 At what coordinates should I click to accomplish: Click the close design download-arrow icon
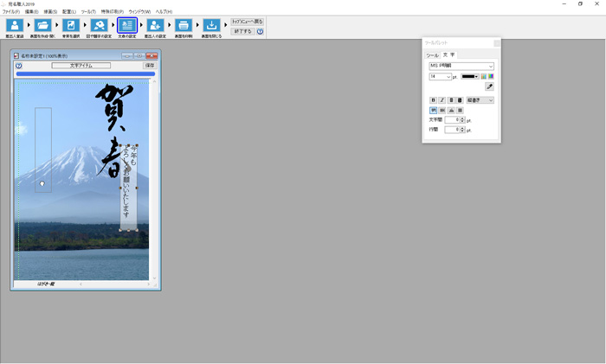[x=211, y=26]
